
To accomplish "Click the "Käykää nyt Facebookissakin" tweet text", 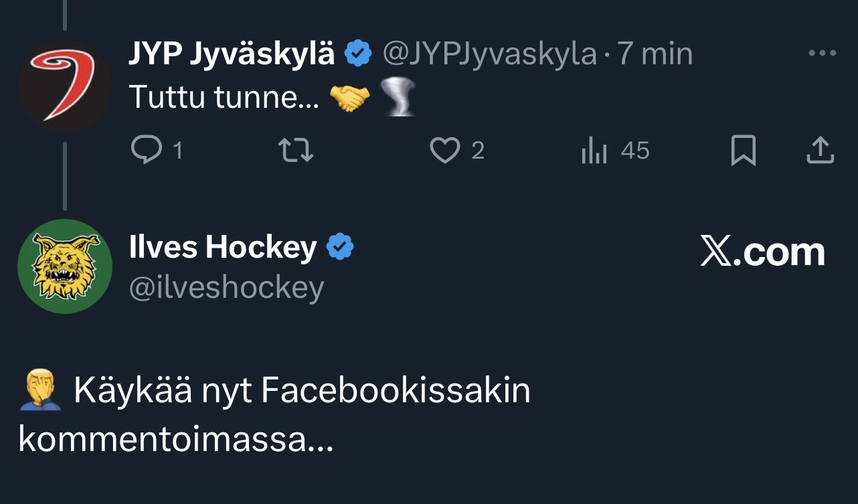I will click(302, 391).
